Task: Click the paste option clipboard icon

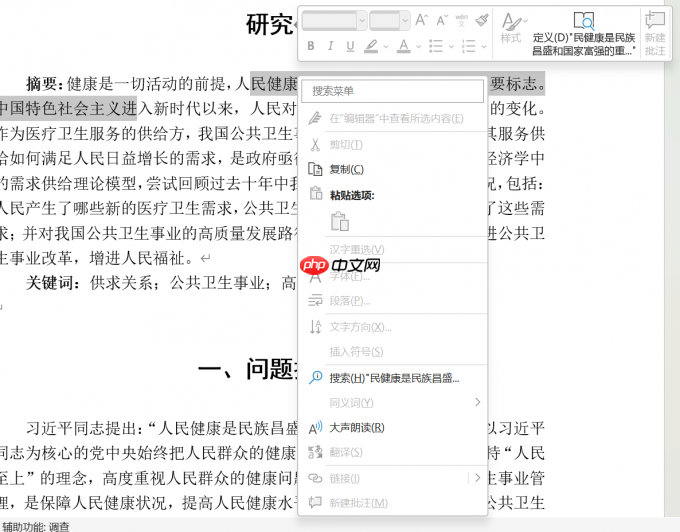Action: click(x=340, y=221)
